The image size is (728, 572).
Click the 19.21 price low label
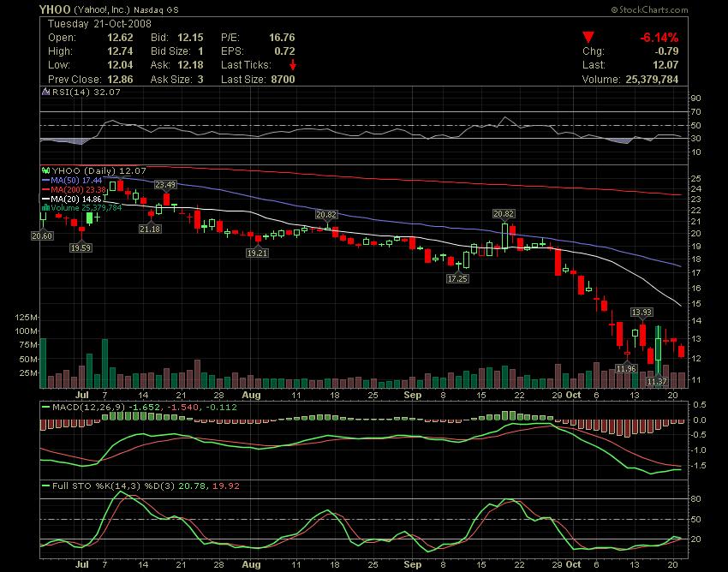pyautogui.click(x=257, y=253)
